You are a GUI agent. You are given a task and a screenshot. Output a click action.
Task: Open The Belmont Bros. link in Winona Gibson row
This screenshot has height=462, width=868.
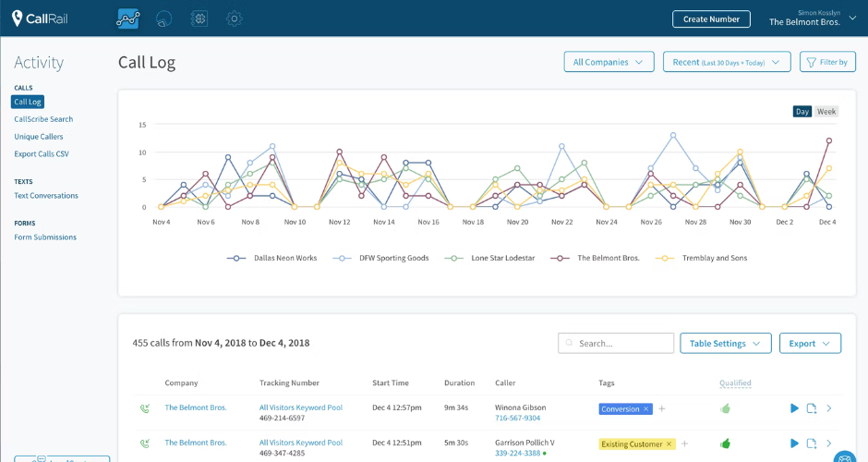click(x=196, y=407)
